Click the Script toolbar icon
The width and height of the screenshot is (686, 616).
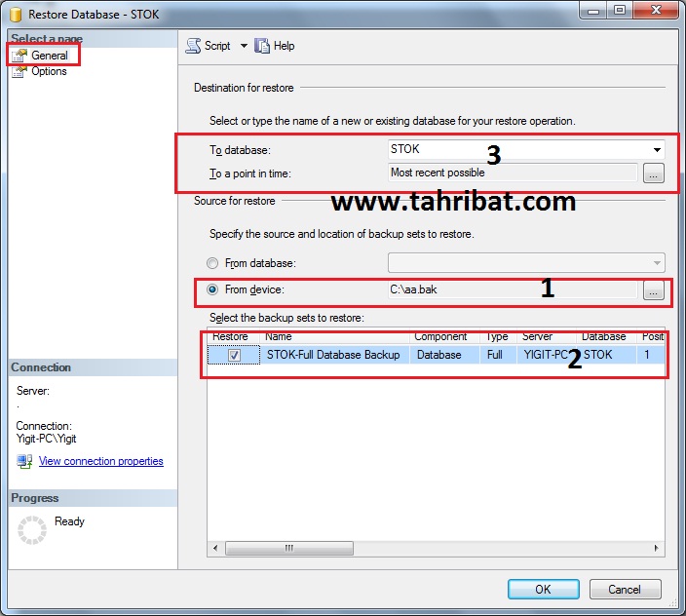pyautogui.click(x=193, y=46)
